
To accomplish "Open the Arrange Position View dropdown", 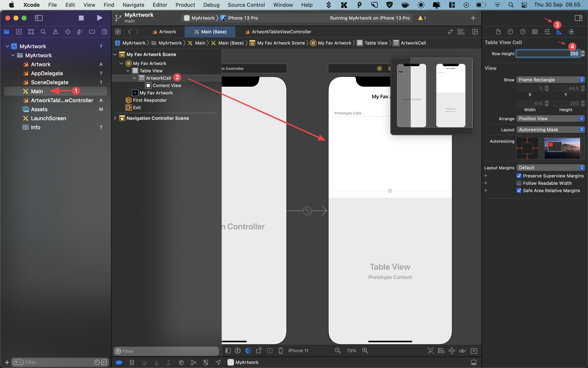I will click(x=550, y=119).
